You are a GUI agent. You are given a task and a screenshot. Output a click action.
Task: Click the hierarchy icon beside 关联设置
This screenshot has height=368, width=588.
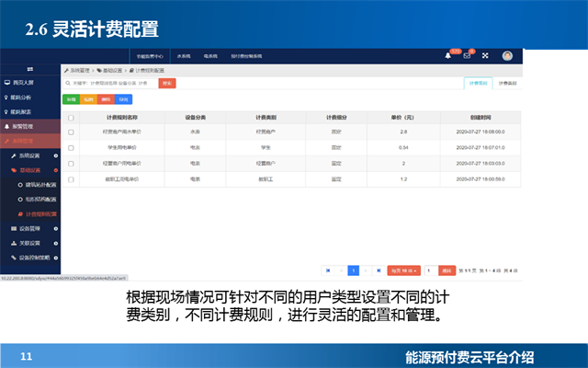[x=14, y=243]
